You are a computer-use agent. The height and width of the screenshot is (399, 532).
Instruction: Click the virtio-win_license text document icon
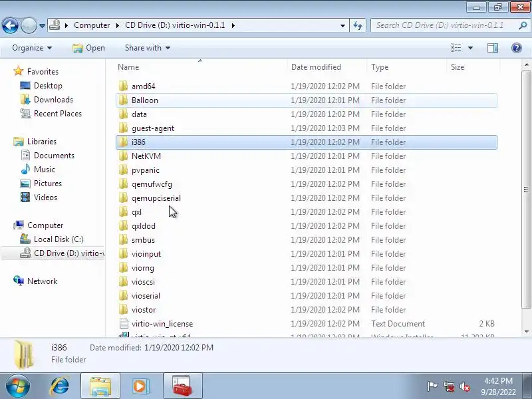124,323
